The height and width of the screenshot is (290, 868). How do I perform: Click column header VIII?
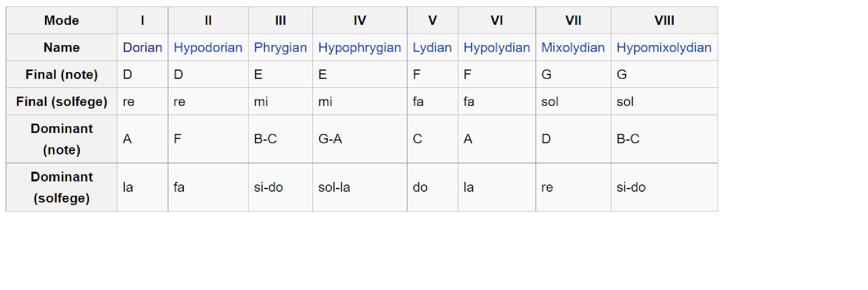coord(664,20)
